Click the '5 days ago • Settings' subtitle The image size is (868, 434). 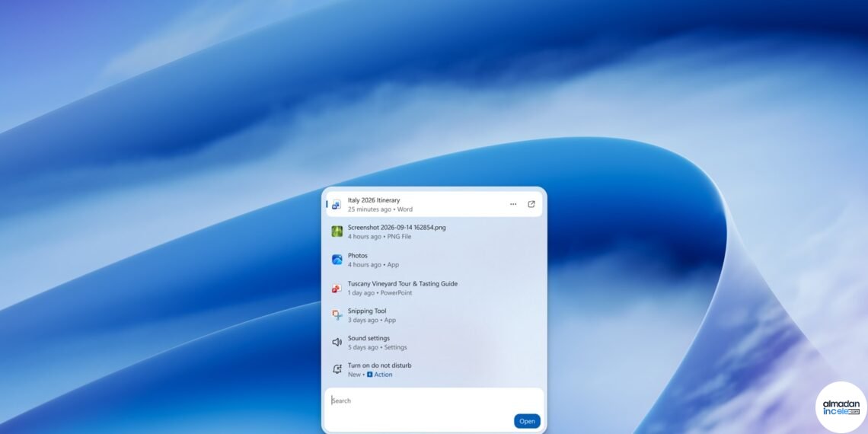point(377,348)
